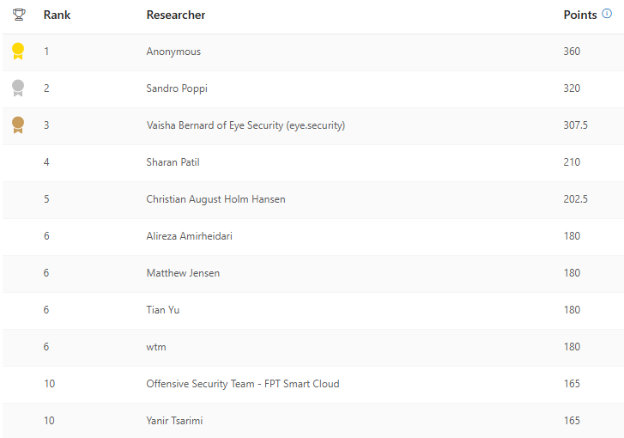Click the Researcher column header
This screenshot has width=624, height=438.
175,16
